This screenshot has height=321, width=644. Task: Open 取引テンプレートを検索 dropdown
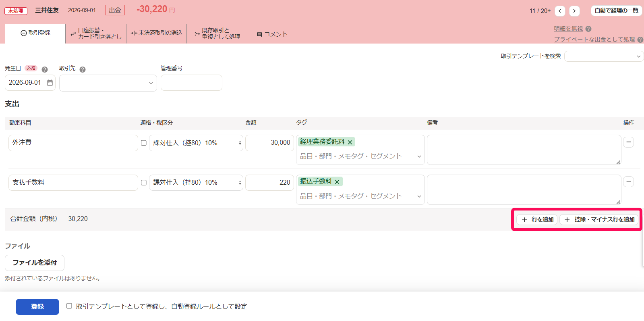point(604,56)
